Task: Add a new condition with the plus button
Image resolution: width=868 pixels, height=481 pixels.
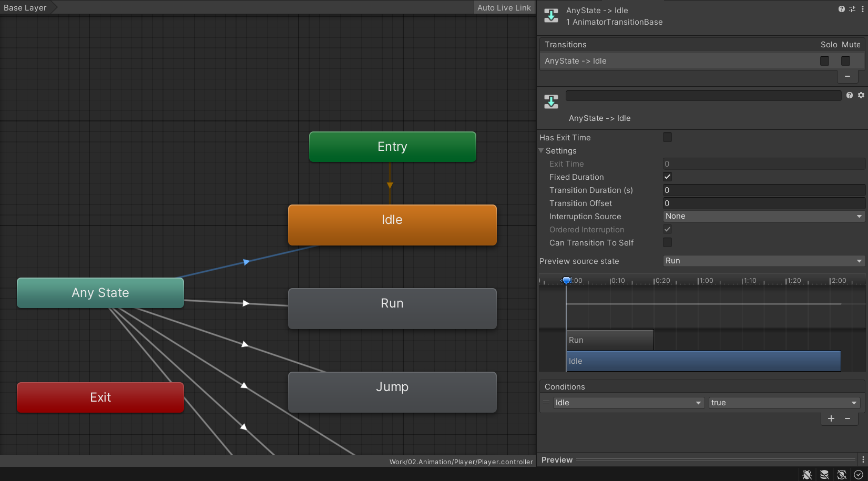Action: (831, 418)
